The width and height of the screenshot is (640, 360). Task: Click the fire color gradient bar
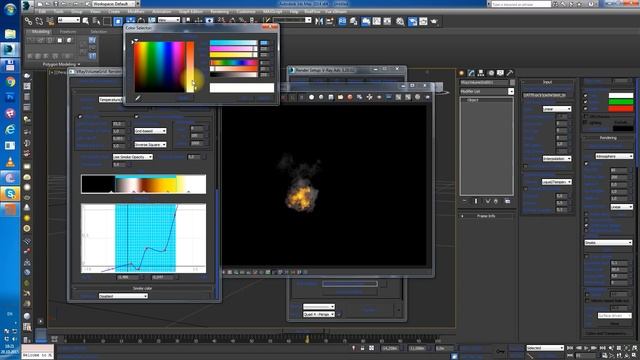coord(144,184)
